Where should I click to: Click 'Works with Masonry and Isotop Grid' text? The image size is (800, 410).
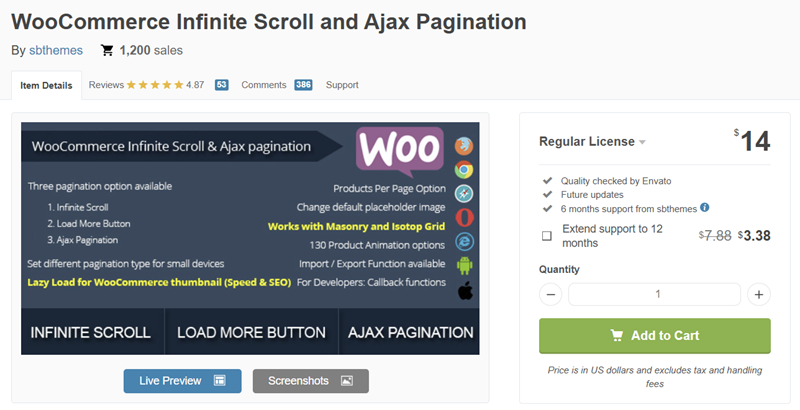(x=356, y=226)
